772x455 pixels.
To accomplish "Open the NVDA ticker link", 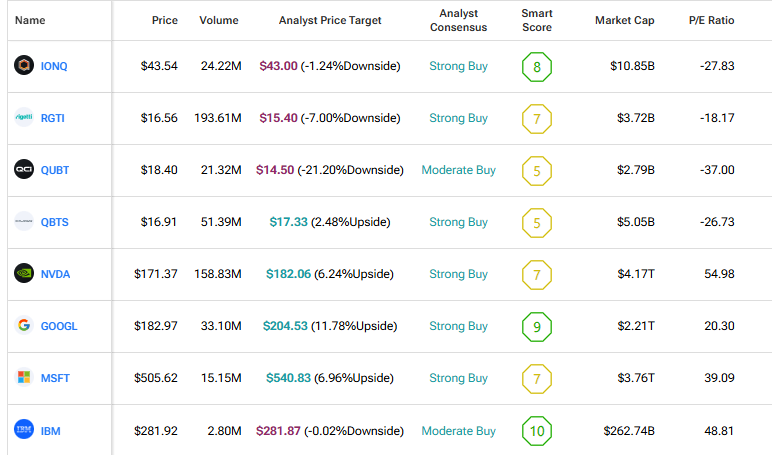I will [x=56, y=274].
